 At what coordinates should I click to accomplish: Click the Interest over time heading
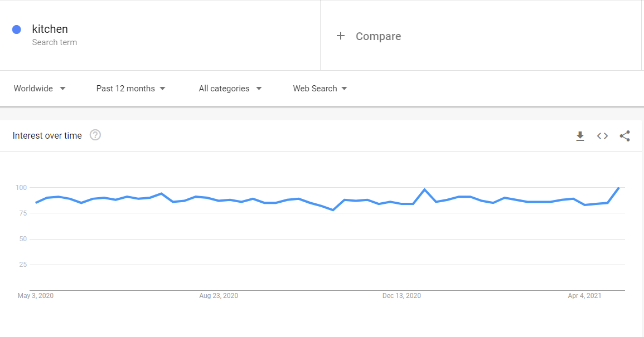[x=47, y=135]
